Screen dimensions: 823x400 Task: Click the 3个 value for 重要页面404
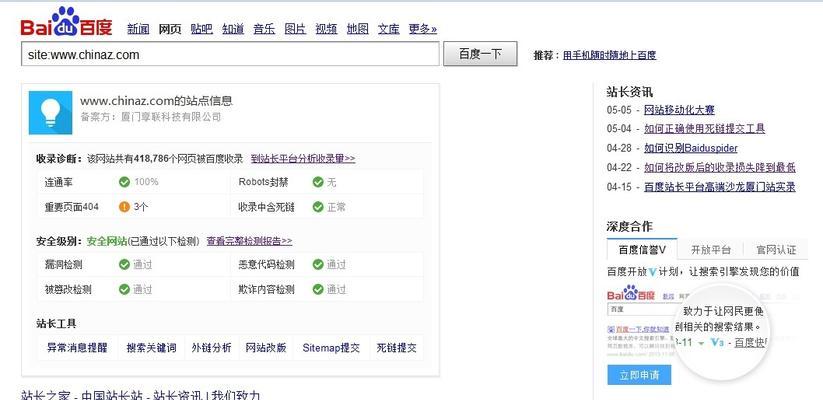tap(141, 207)
